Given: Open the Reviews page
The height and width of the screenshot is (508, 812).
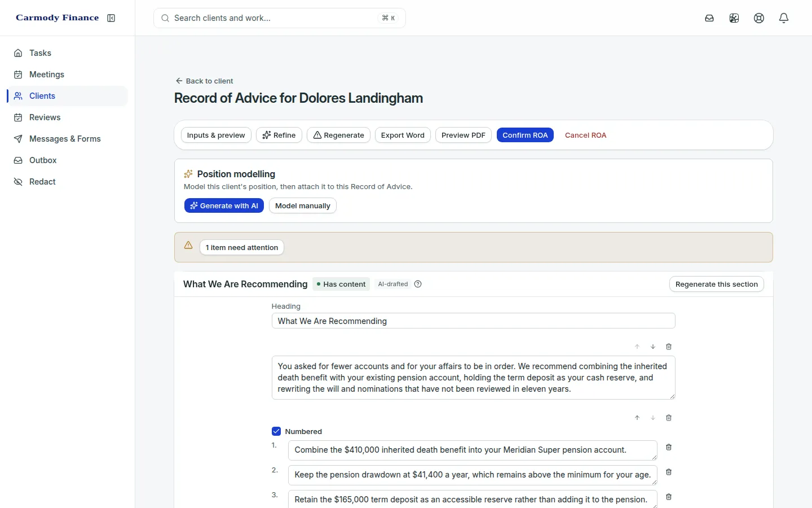Looking at the screenshot, I should tap(68, 117).
